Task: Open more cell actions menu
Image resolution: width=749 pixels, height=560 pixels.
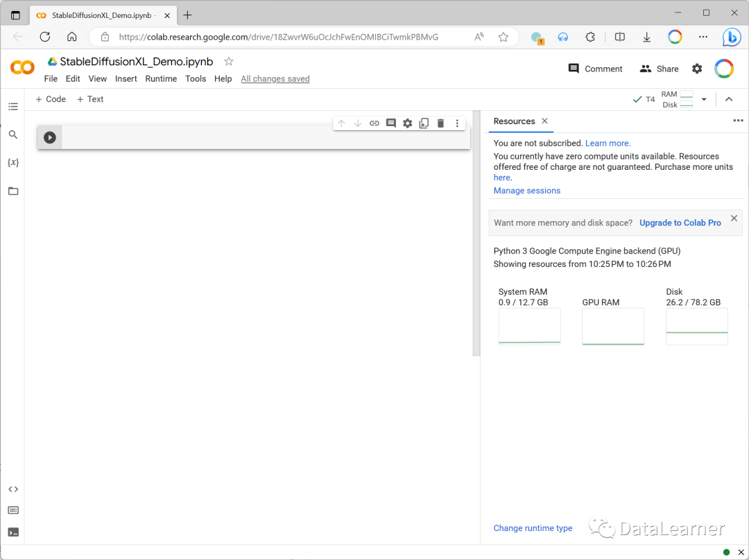Action: (457, 123)
